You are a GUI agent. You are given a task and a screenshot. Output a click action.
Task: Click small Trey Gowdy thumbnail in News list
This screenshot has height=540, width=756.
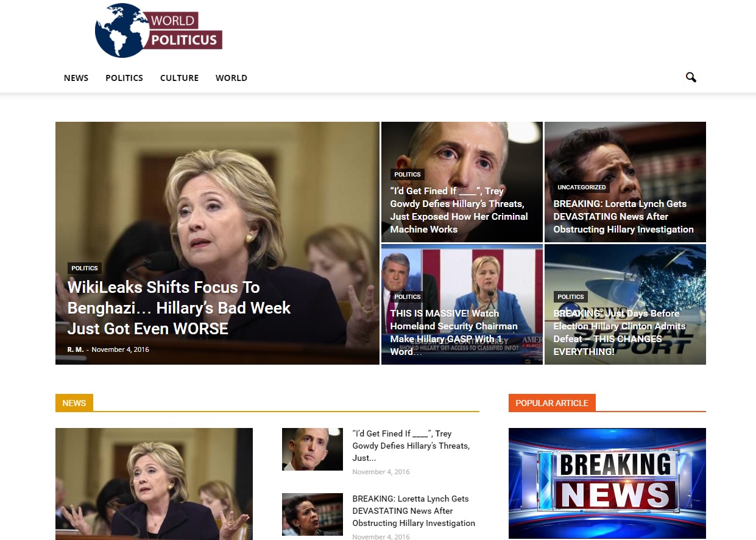tap(312, 449)
